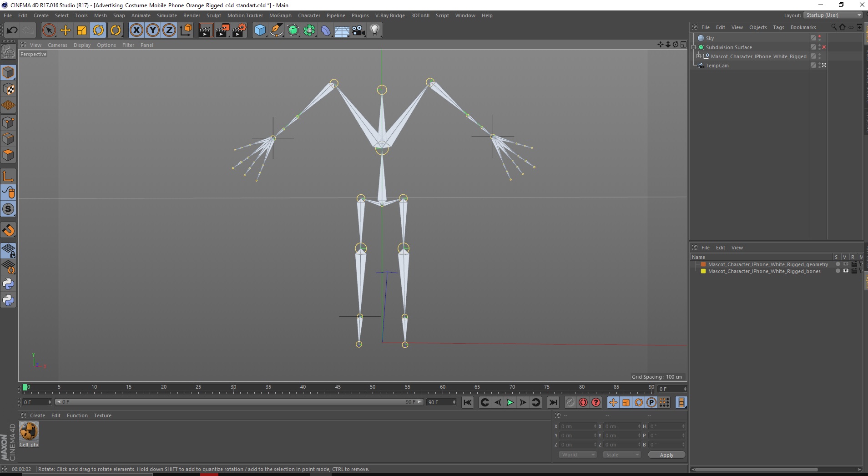
Task: Open the V-Ray Bridge menu
Action: point(390,15)
